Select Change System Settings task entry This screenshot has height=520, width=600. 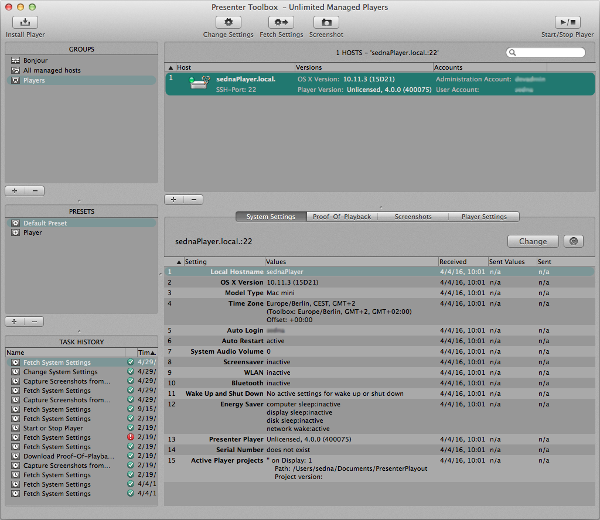(x=82, y=372)
